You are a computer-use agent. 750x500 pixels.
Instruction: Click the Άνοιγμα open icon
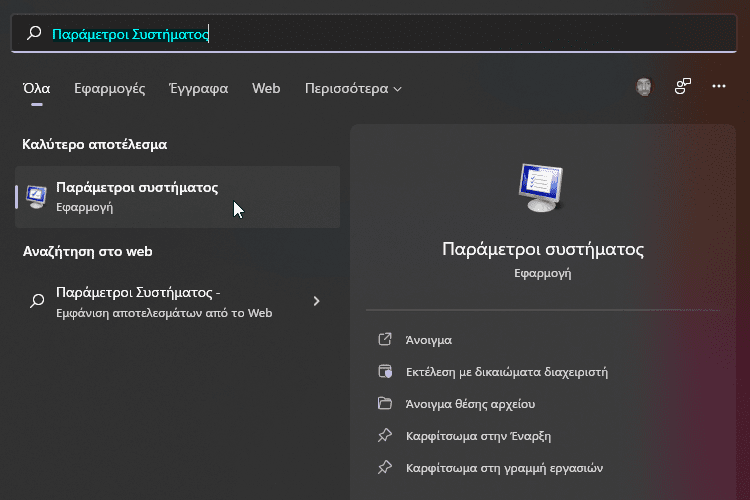[385, 339]
